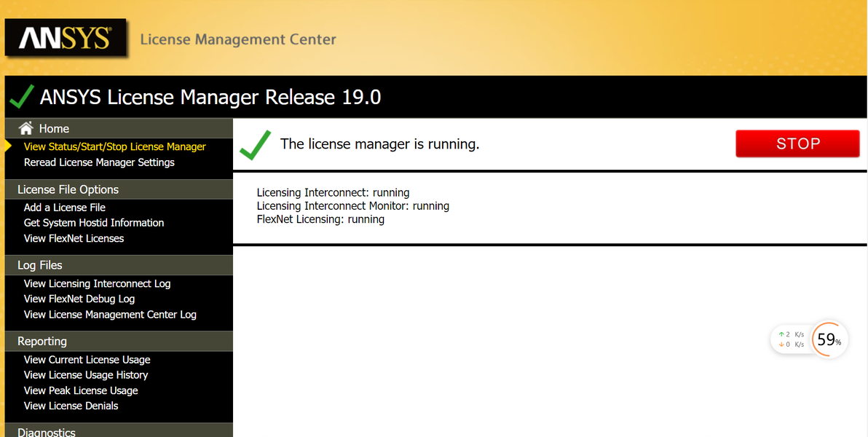Open Get System Hostid Information
The height and width of the screenshot is (437, 868).
pos(93,223)
